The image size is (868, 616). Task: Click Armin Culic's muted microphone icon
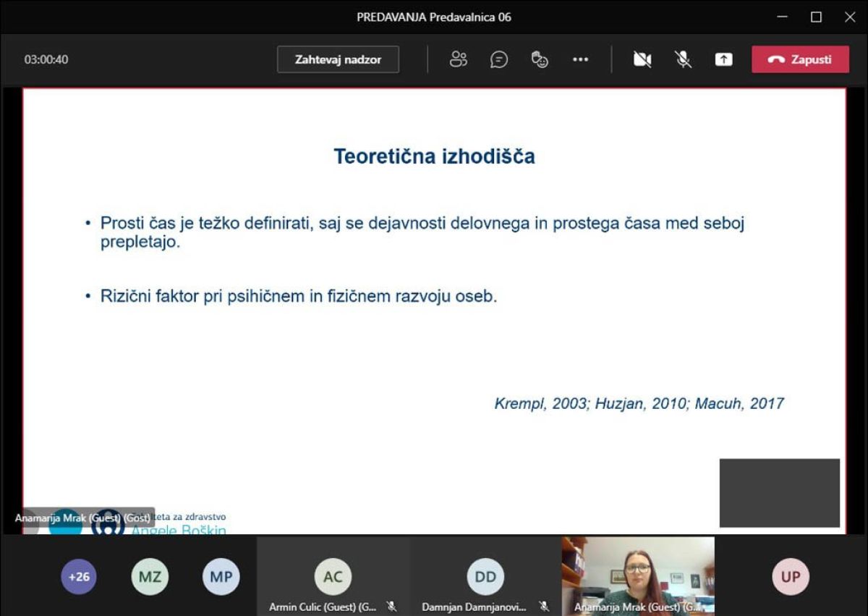pos(392,607)
